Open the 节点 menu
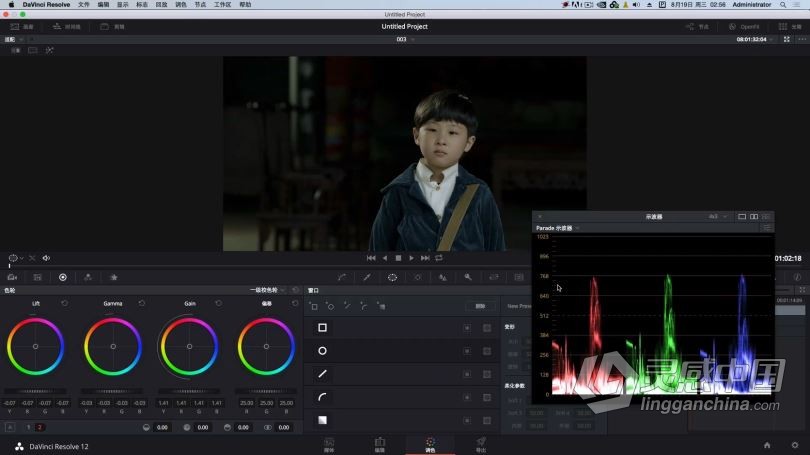This screenshot has height=455, width=810. pos(200,5)
